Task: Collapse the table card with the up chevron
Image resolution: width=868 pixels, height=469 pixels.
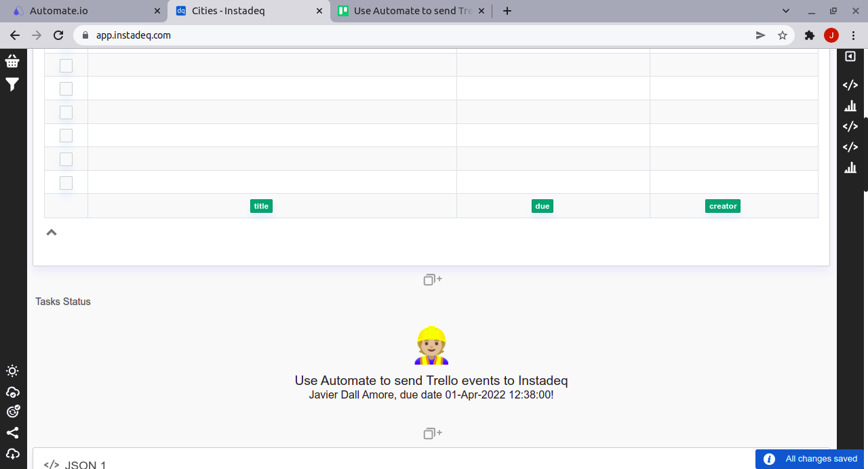Action: click(x=52, y=232)
